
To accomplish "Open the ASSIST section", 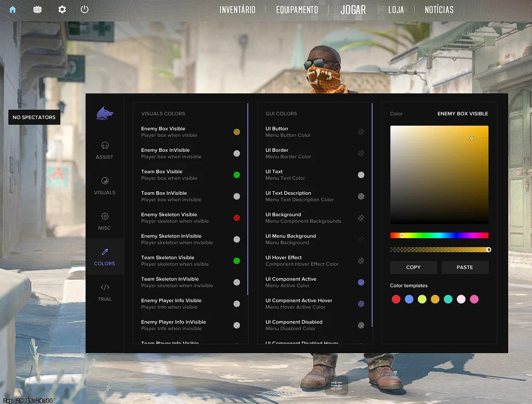I will (105, 150).
